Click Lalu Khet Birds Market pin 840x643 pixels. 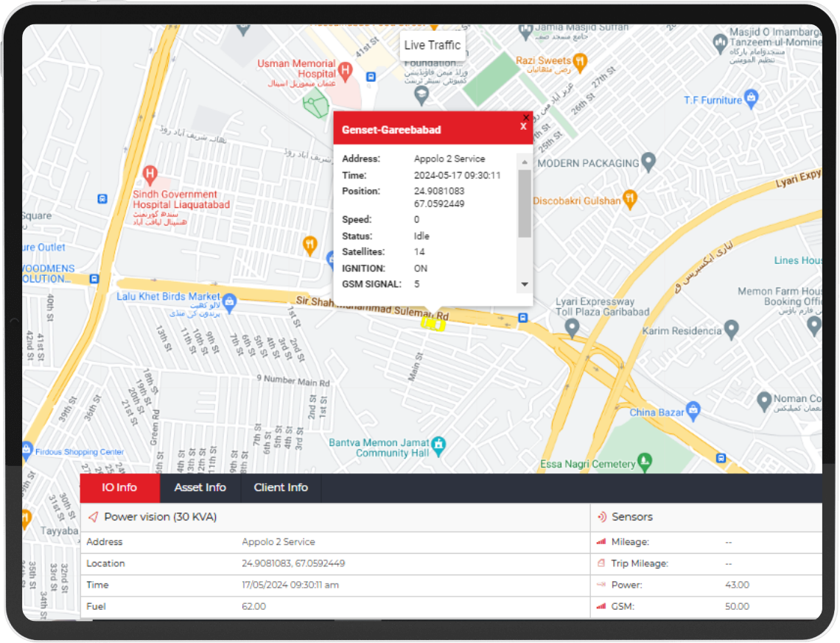pos(229,301)
